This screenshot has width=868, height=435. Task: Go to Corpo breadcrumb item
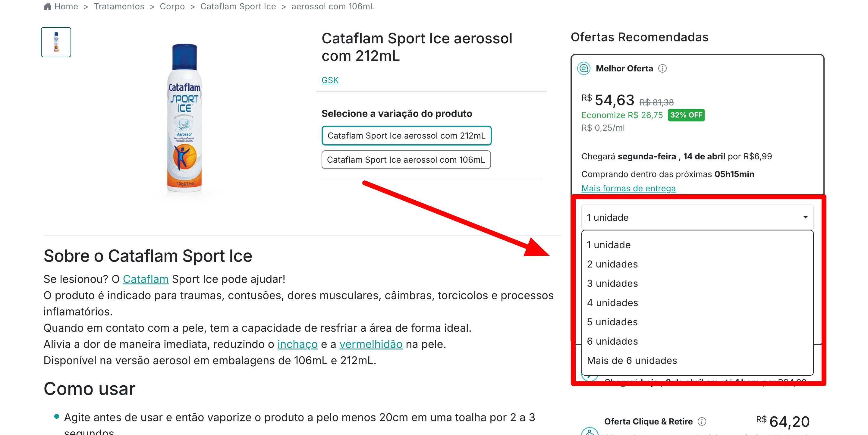(172, 6)
